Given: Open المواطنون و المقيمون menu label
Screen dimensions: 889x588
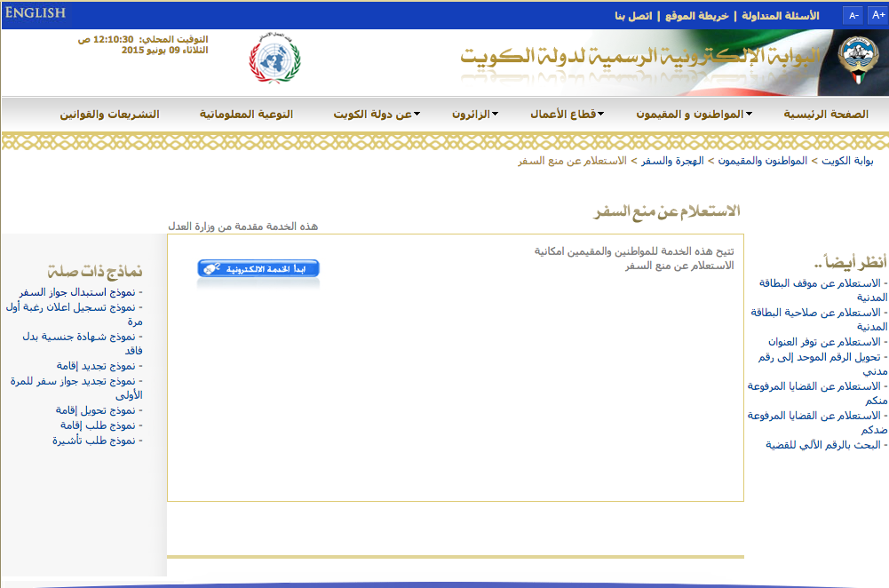Looking at the screenshot, I should [690, 114].
